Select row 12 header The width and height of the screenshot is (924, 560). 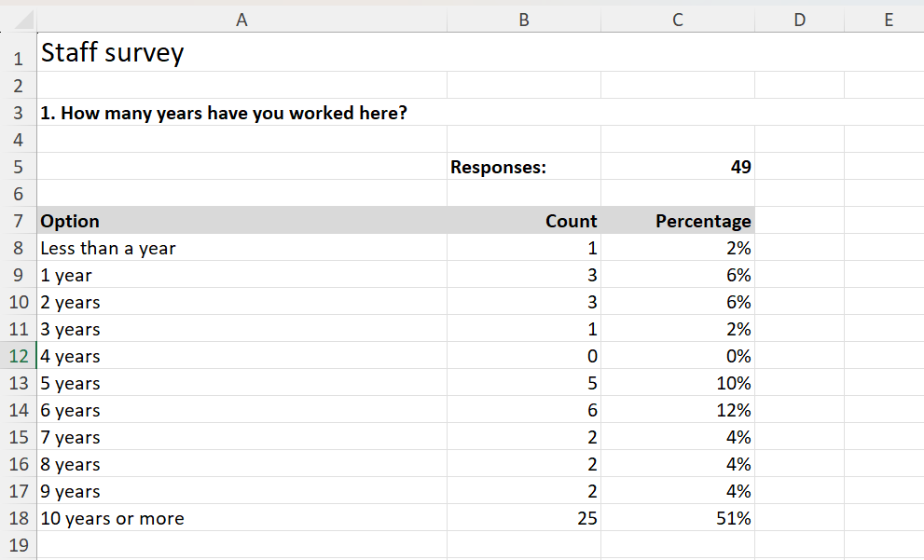tap(19, 357)
